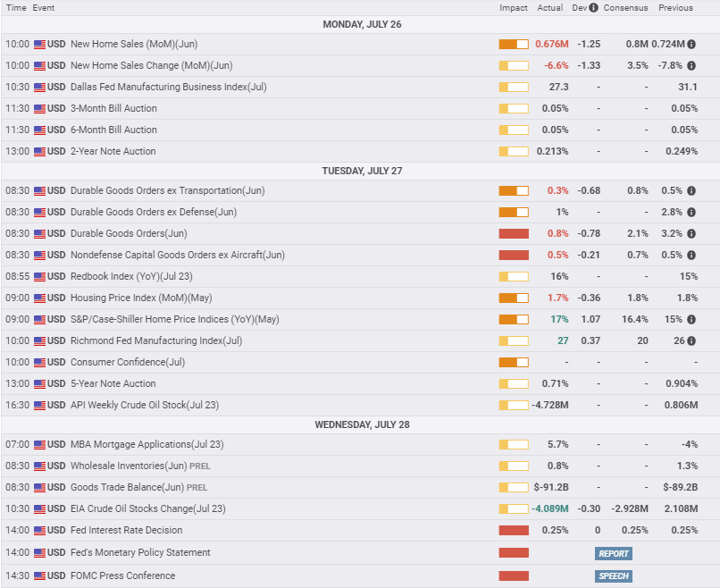The image size is (720, 588).
Task: Click actual value 0.213% for 2-Year Note Auction
Action: (552, 151)
